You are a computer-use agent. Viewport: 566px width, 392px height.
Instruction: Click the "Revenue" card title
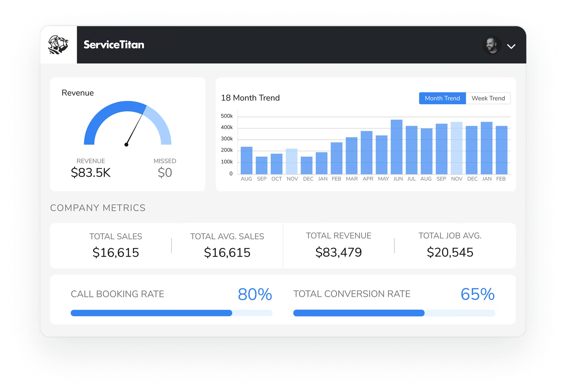tap(78, 93)
